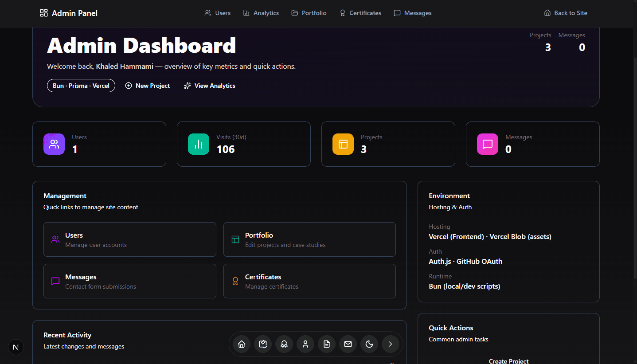This screenshot has height=364, width=637.
Task: Click the orange Projects layout icon
Action: (343, 144)
